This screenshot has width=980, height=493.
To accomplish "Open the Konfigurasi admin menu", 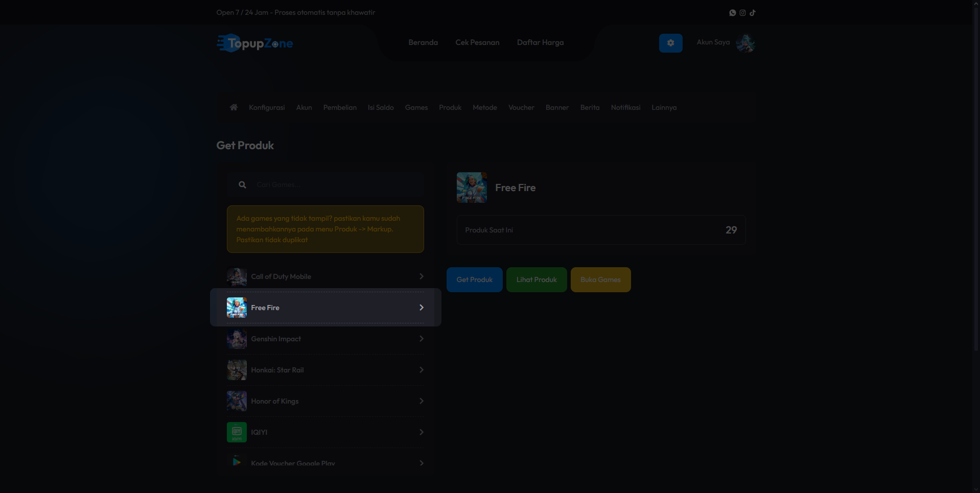I will click(267, 107).
